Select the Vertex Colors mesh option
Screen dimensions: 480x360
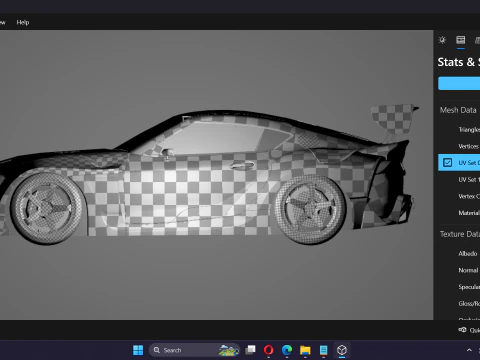click(x=469, y=196)
